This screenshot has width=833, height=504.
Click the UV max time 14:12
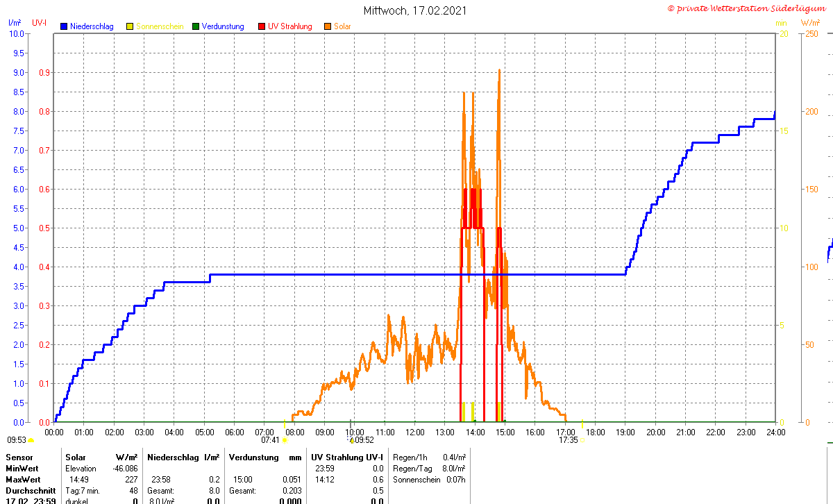click(325, 480)
